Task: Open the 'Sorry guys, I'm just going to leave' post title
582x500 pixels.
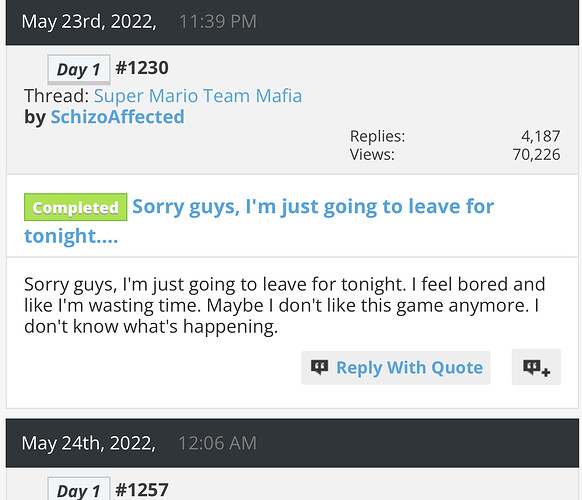Action: coord(259,221)
